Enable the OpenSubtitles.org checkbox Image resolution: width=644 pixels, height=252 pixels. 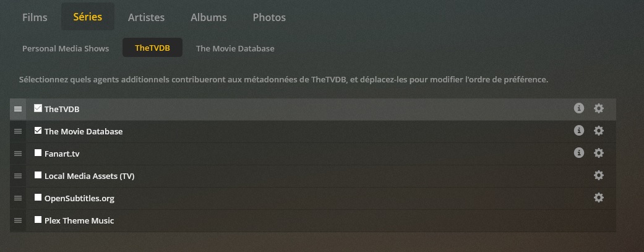(x=38, y=197)
